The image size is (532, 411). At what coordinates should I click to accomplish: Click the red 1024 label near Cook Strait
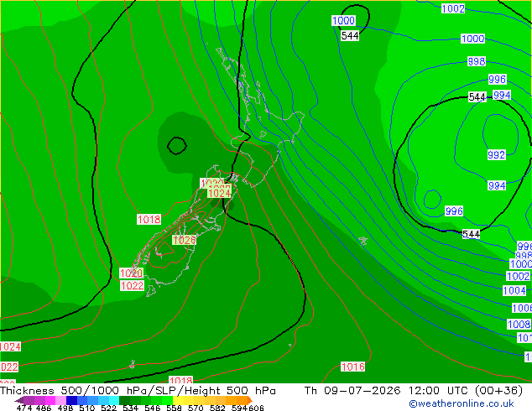[x=219, y=193]
